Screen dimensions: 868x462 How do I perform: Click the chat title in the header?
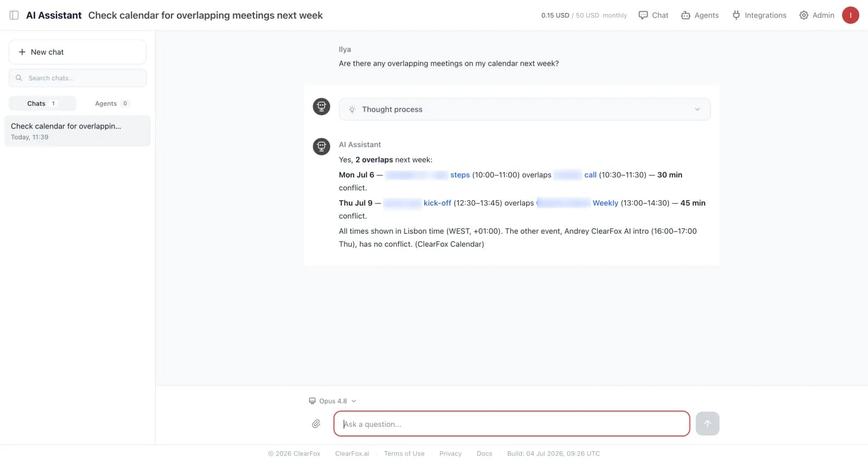click(206, 15)
